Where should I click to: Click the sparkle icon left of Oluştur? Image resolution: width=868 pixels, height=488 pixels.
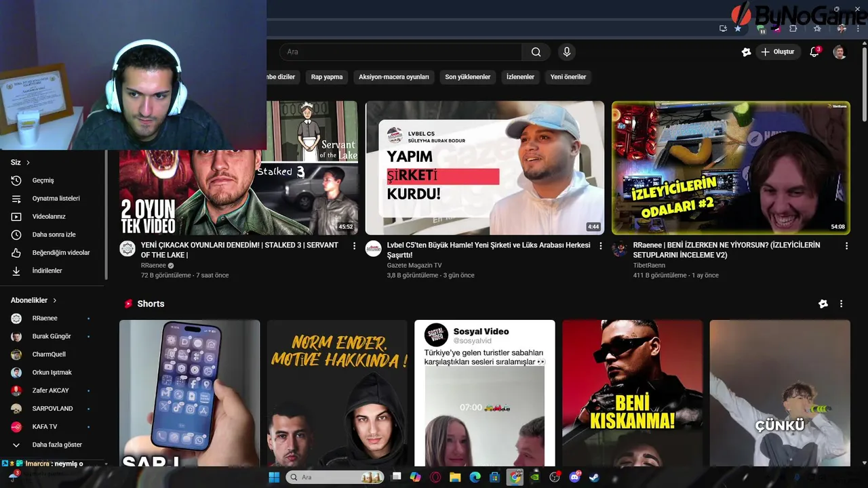[746, 52]
